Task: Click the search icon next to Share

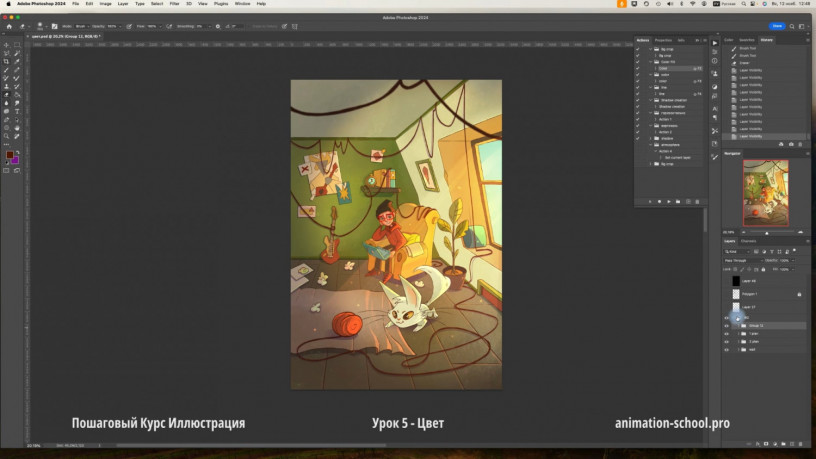Action: click(x=792, y=26)
